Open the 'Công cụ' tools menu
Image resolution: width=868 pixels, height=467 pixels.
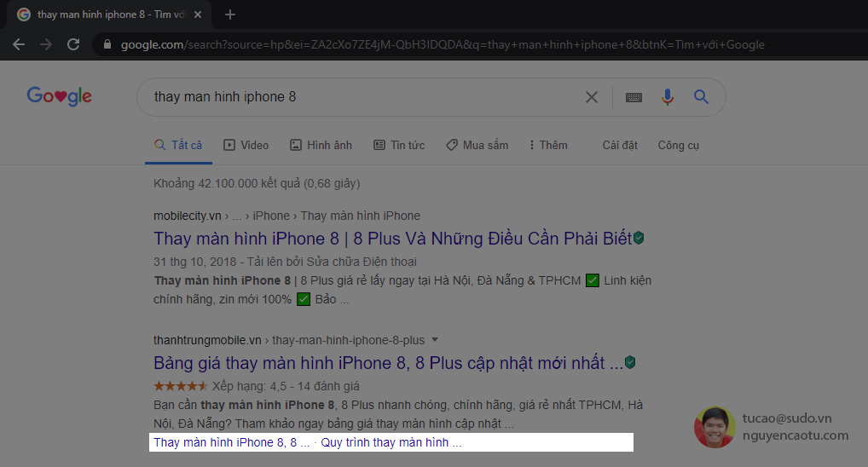pyautogui.click(x=678, y=145)
